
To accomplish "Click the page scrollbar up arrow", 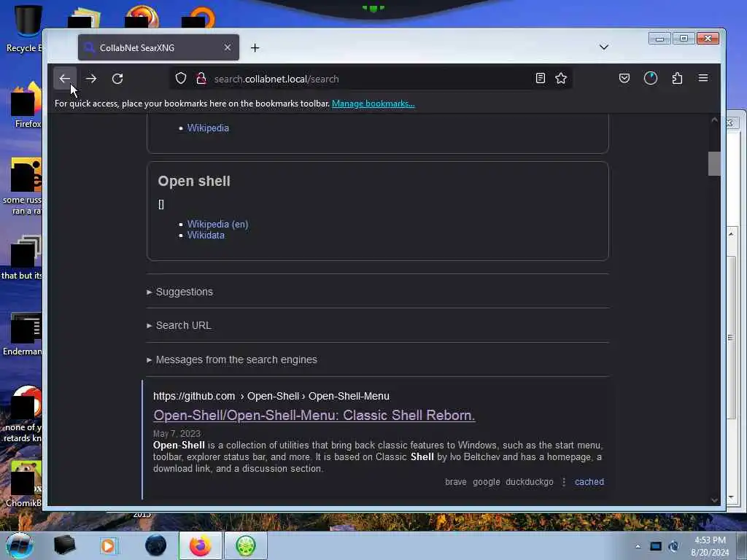I will pyautogui.click(x=714, y=120).
